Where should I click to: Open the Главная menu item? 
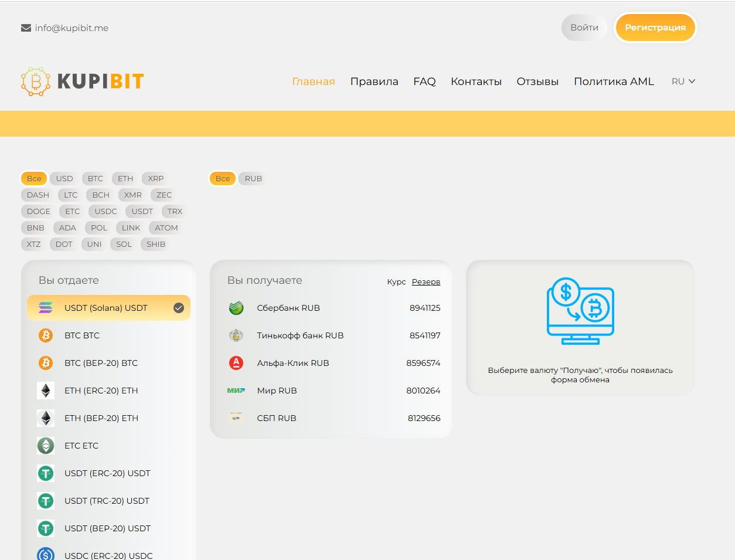(x=314, y=82)
